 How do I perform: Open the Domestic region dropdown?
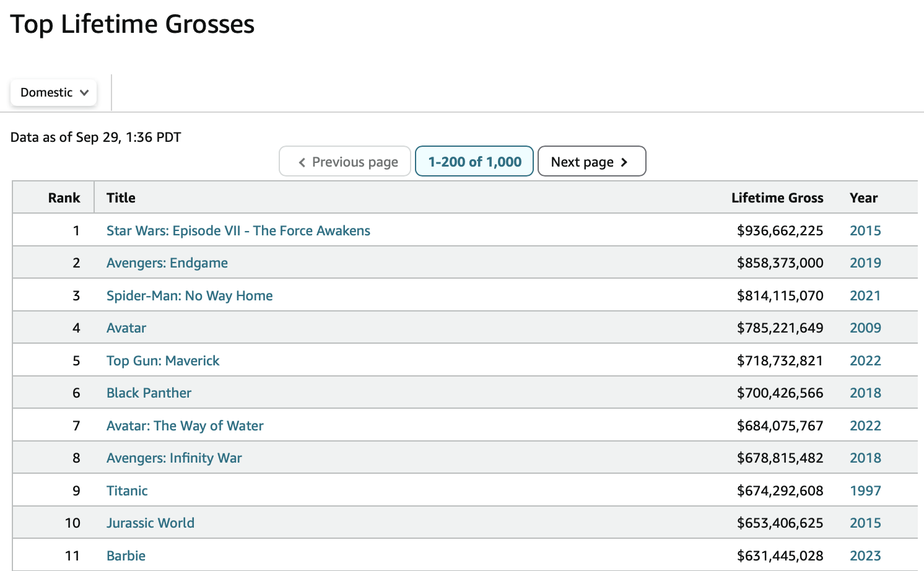pos(54,92)
